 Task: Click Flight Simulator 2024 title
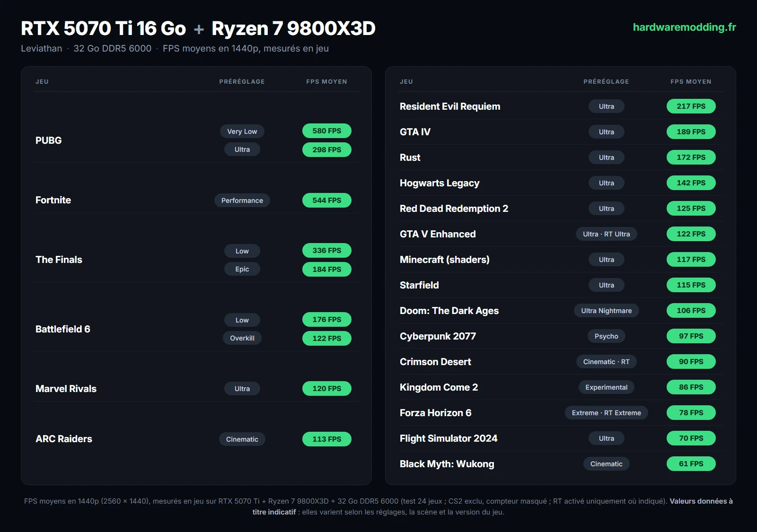click(x=449, y=438)
